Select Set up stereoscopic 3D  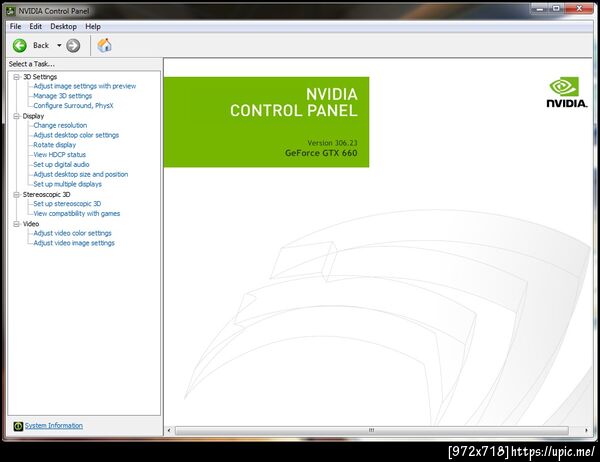67,204
